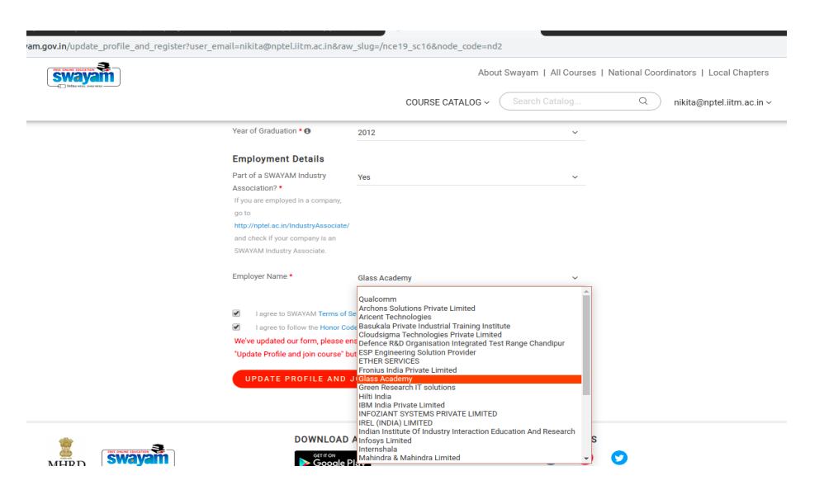Select Fronius India Private Limited
Image resolution: width=824 pixels, height=504 pixels.
470,370
